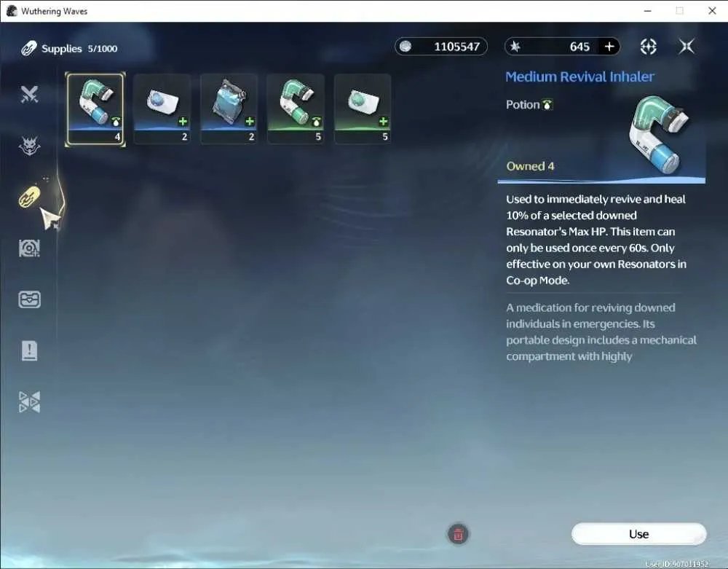Viewport: 728px width, 569px height.
Task: Click the circular crosshair icon in top bar
Action: (648, 47)
